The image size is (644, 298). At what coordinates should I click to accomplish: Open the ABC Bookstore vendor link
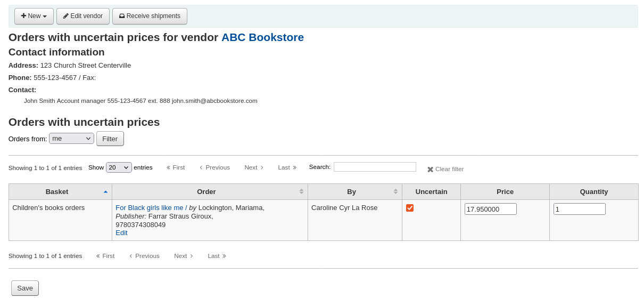click(x=262, y=37)
